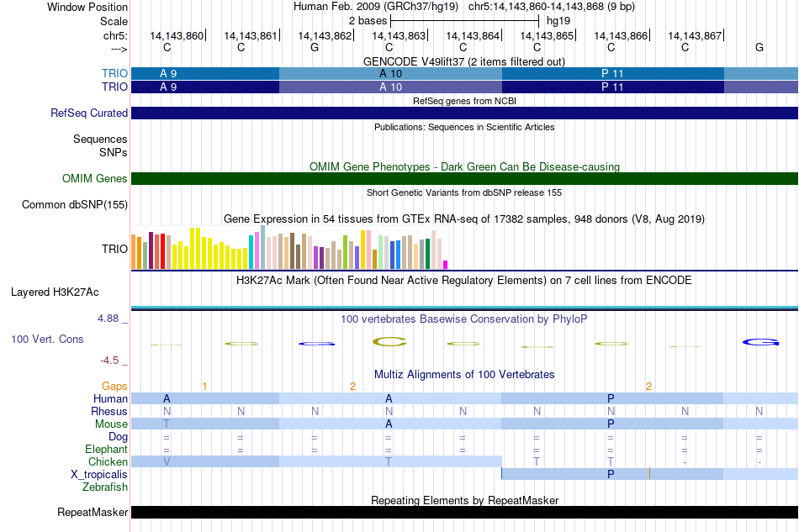Click the Zebrafish species label
Image resolution: width=799 pixels, height=532 pixels.
coord(105,487)
